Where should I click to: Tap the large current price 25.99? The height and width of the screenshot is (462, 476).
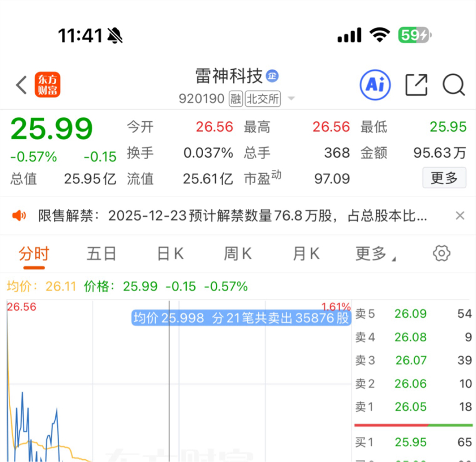pyautogui.click(x=52, y=129)
